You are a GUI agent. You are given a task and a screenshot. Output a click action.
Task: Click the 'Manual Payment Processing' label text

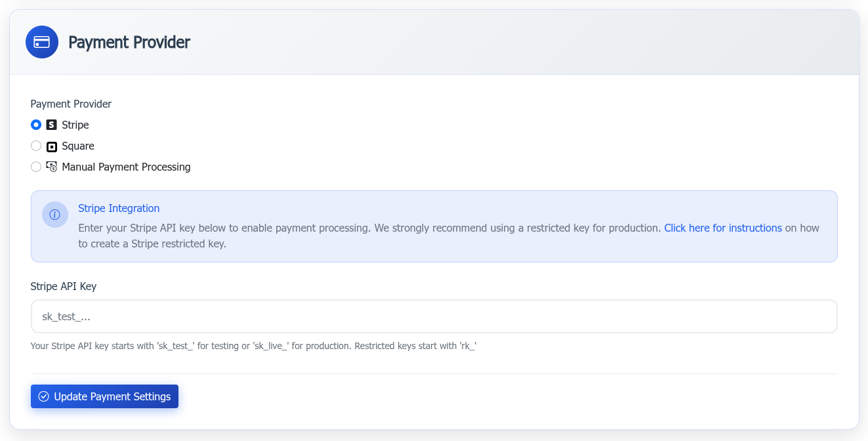click(x=126, y=167)
